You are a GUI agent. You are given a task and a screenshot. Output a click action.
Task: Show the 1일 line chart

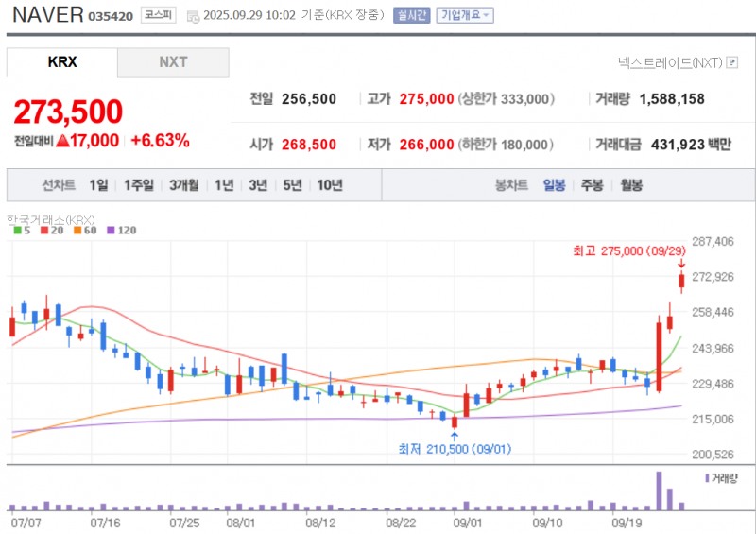click(98, 185)
